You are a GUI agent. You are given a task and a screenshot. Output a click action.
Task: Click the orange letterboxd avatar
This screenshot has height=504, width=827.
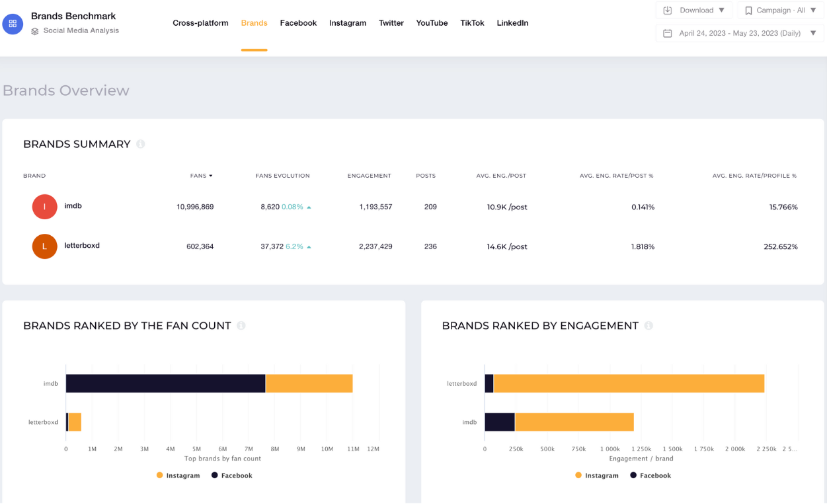click(x=44, y=246)
